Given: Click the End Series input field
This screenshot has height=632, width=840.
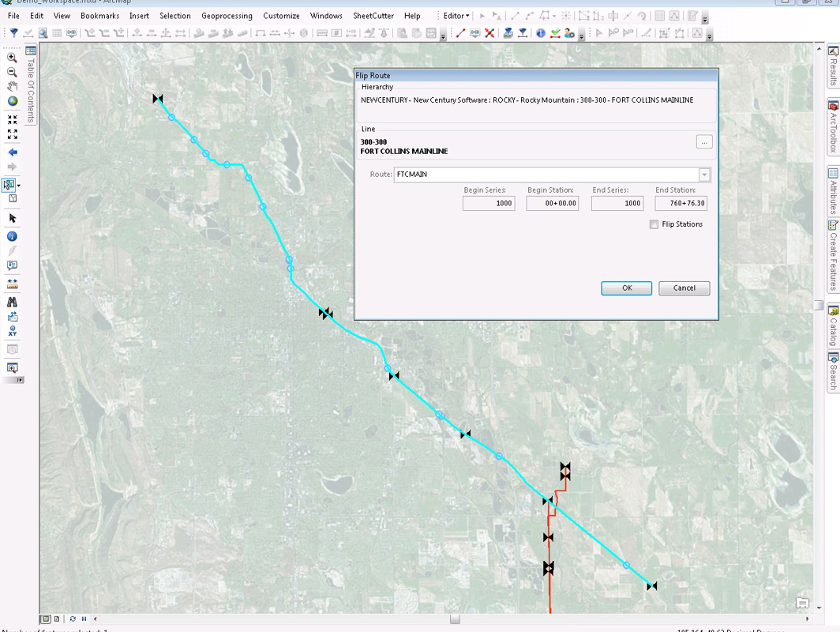Looking at the screenshot, I should (x=617, y=203).
